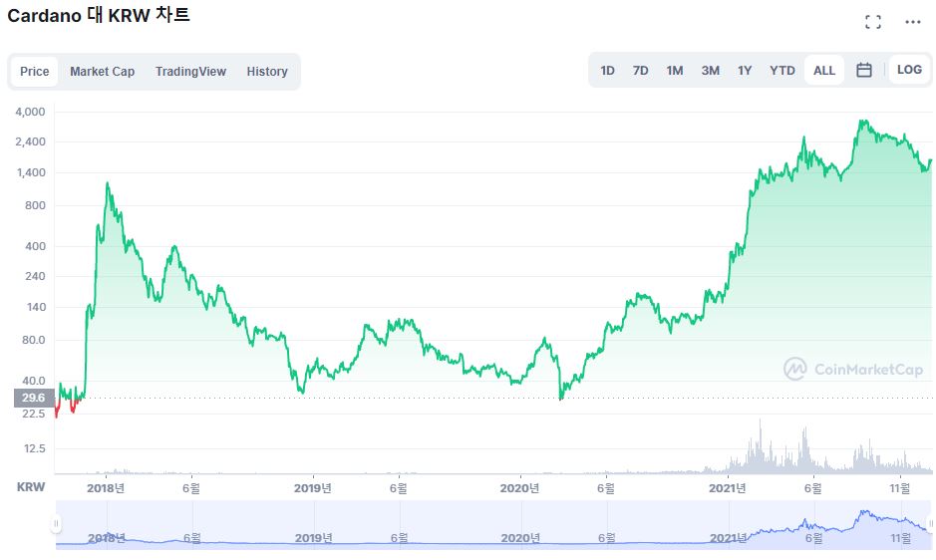Click the 2,400 y-axis label

30,141
